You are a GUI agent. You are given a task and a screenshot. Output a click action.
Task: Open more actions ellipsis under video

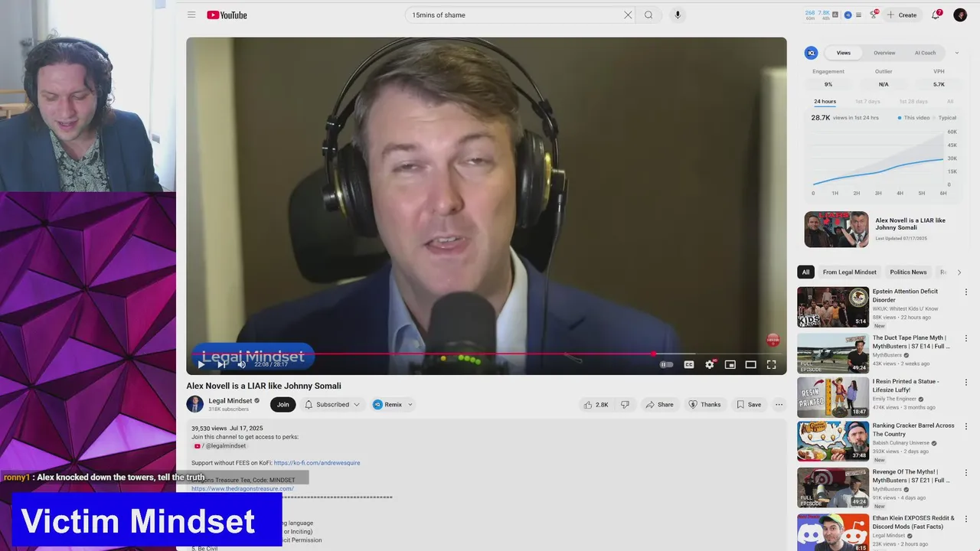click(x=779, y=404)
